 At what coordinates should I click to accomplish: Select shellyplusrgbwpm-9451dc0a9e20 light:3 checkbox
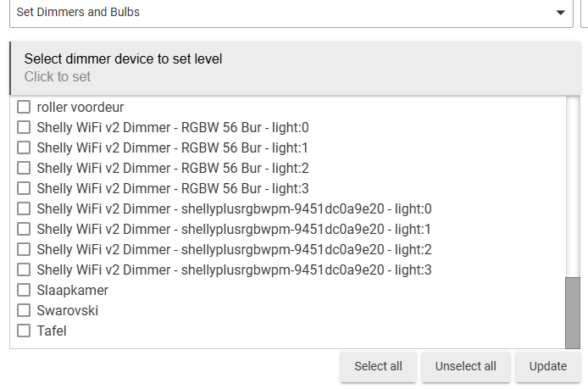coord(24,270)
